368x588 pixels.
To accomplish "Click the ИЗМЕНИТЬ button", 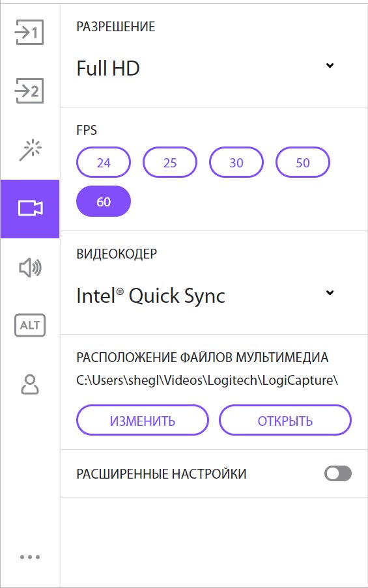I will point(143,421).
